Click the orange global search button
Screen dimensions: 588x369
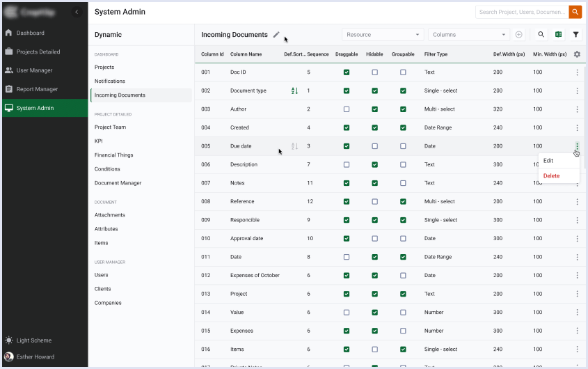pyautogui.click(x=575, y=12)
